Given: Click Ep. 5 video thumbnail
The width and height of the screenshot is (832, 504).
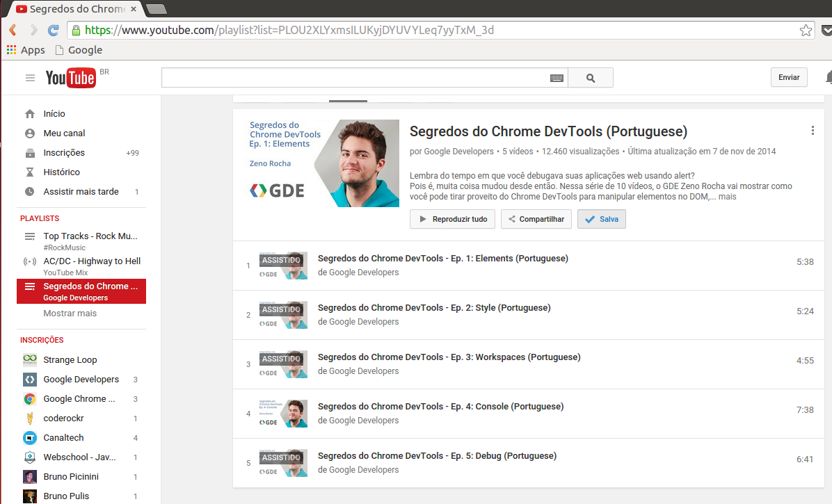Looking at the screenshot, I should click(283, 463).
